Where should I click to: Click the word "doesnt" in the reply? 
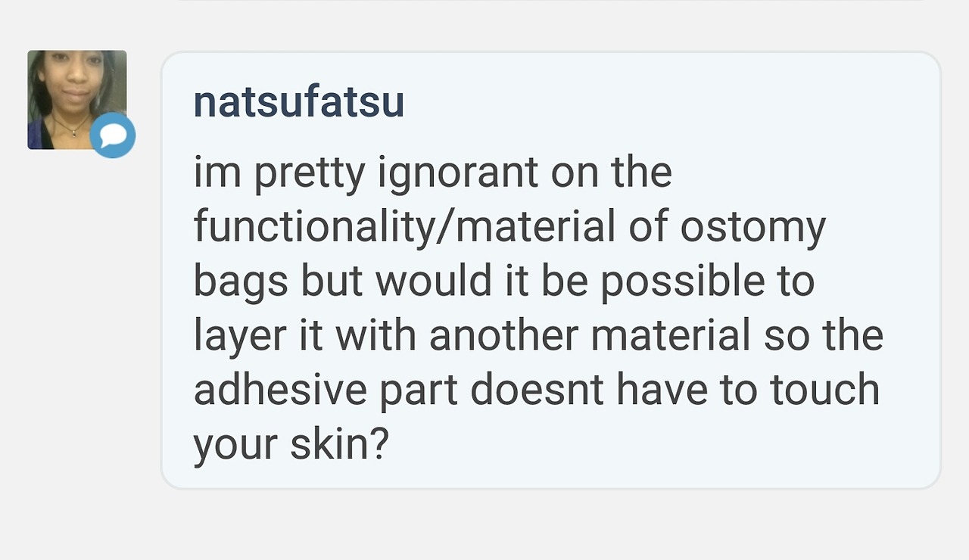(x=536, y=390)
